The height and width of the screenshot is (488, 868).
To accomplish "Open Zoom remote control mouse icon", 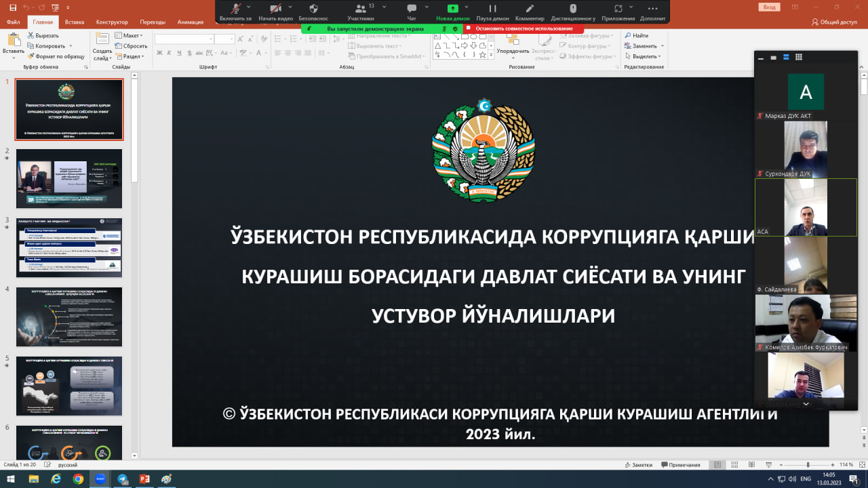I will click(573, 9).
